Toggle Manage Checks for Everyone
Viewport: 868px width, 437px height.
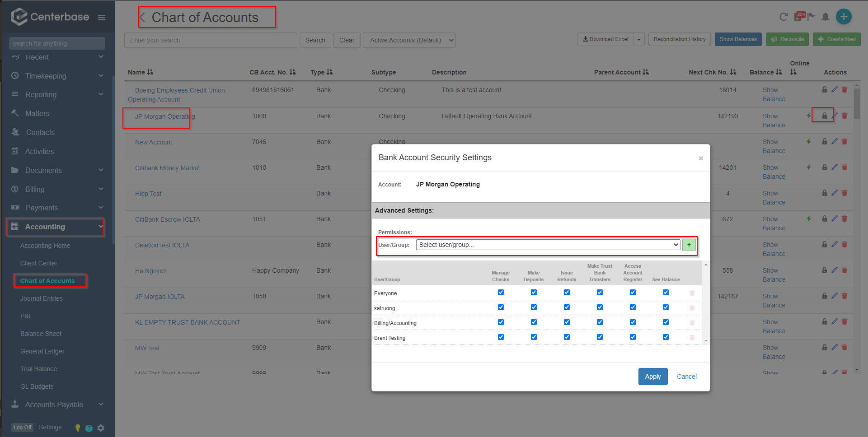[x=501, y=293]
